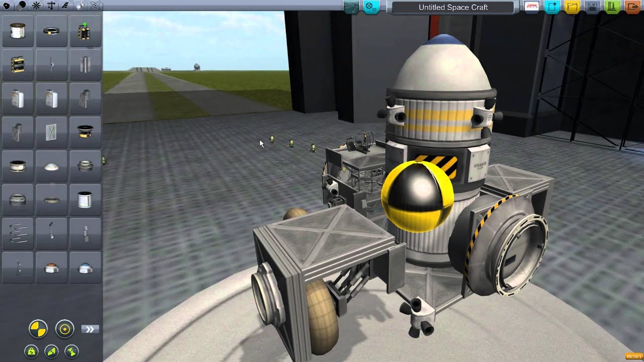The image size is (644, 362).
Task: Toggle the green padlock button
Action: [x=30, y=350]
